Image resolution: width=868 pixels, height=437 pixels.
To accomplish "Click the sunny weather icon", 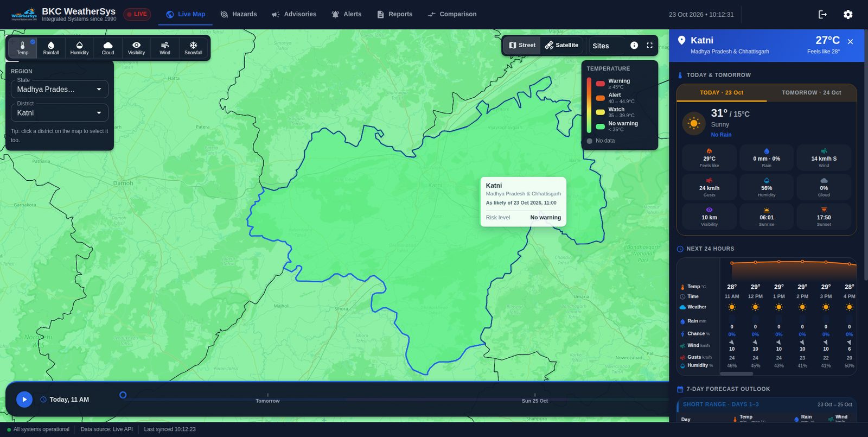I will coord(694,123).
